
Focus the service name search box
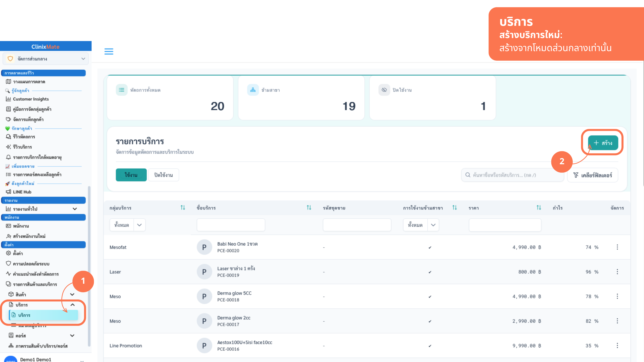pyautogui.click(x=513, y=175)
